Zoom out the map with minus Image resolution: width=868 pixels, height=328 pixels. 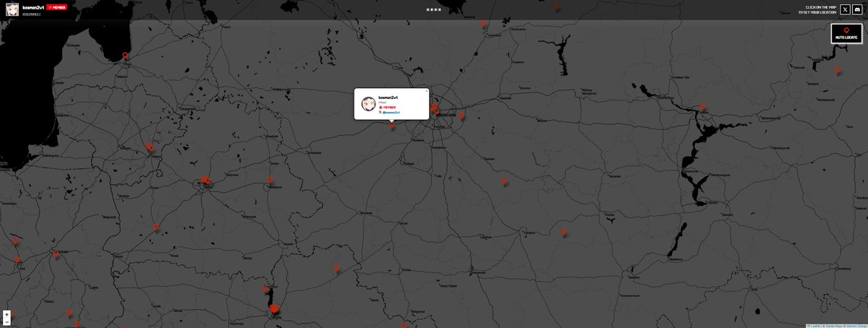7,321
